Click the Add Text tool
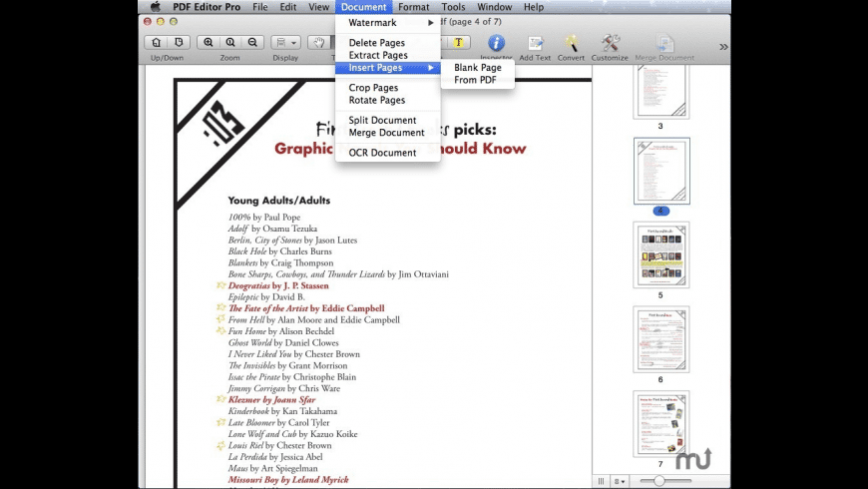 tap(535, 43)
